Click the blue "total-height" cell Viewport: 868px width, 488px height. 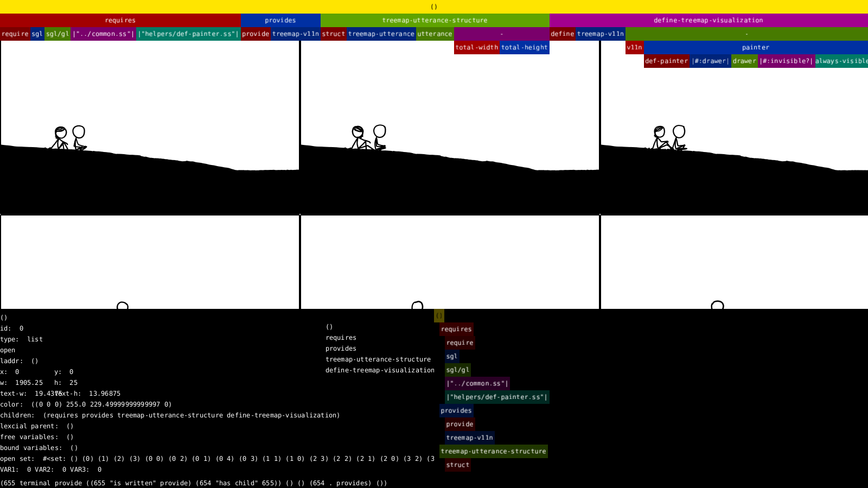[524, 47]
